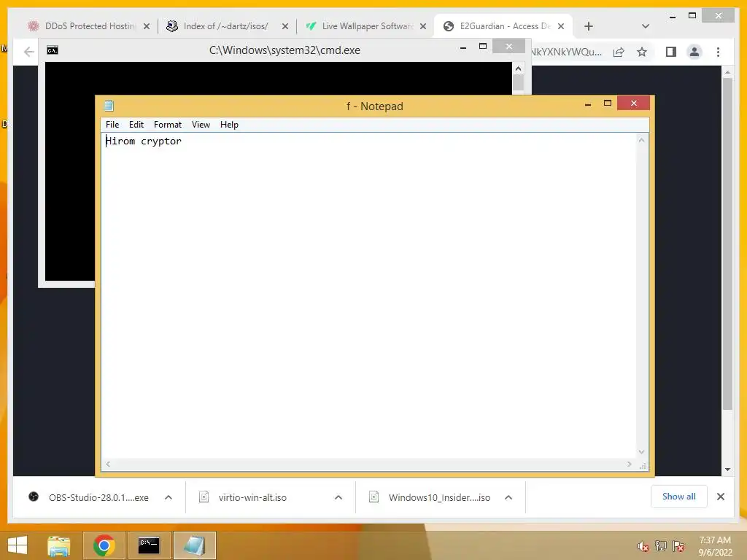This screenshot has height=560, width=747.
Task: Click the Chrome page scrollbar thumb
Action: click(727, 243)
